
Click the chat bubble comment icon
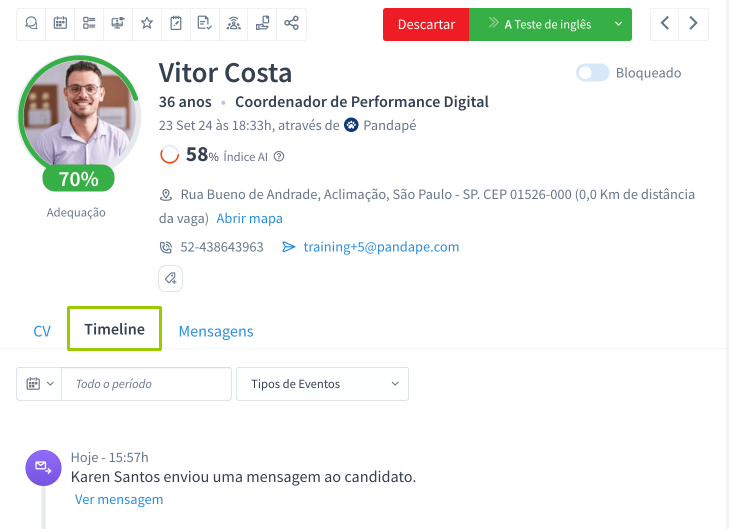coord(32,23)
